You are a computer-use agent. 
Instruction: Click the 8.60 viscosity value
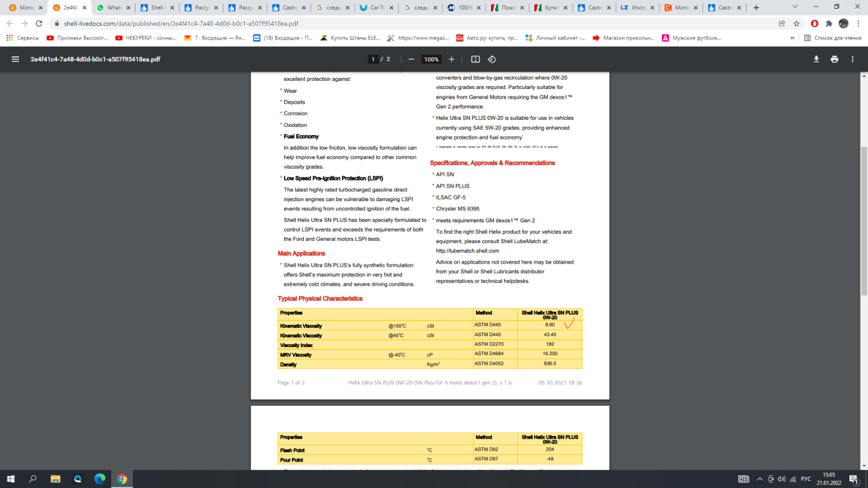click(x=550, y=325)
